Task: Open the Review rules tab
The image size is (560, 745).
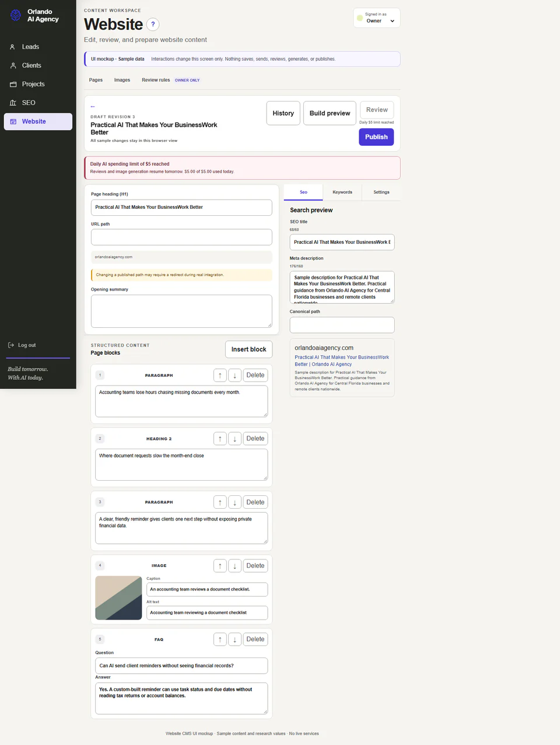Action: [x=171, y=80]
